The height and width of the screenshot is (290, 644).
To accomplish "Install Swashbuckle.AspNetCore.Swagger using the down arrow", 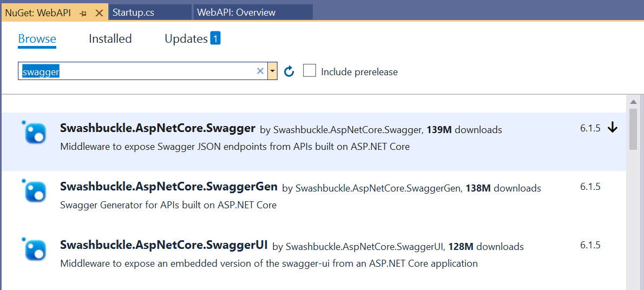I will [613, 128].
